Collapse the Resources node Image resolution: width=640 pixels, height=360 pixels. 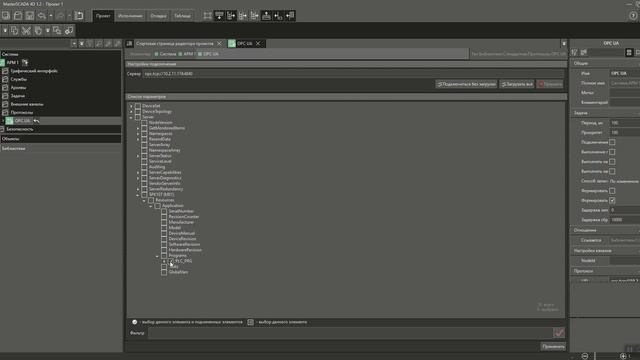pyautogui.click(x=144, y=200)
